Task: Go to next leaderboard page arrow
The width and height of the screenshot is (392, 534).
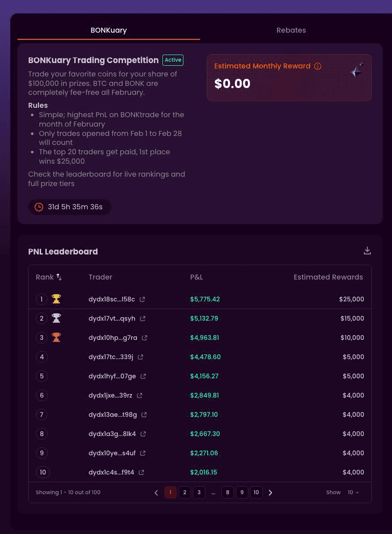Action: pos(270,493)
